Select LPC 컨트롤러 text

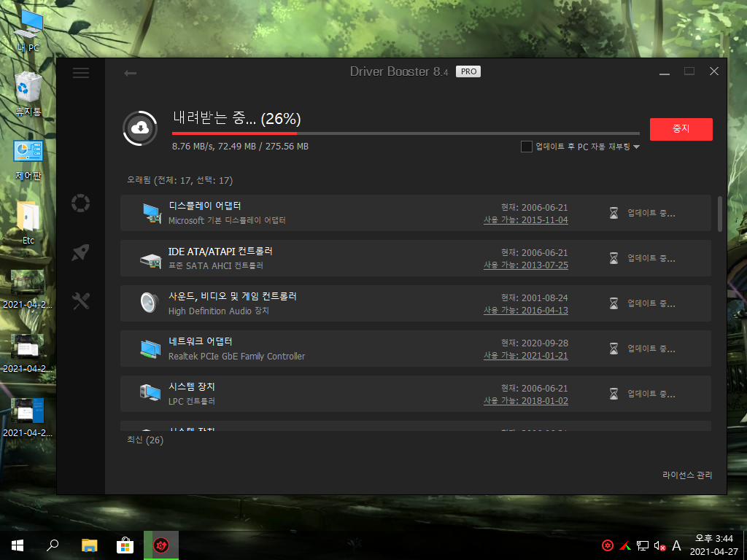192,402
